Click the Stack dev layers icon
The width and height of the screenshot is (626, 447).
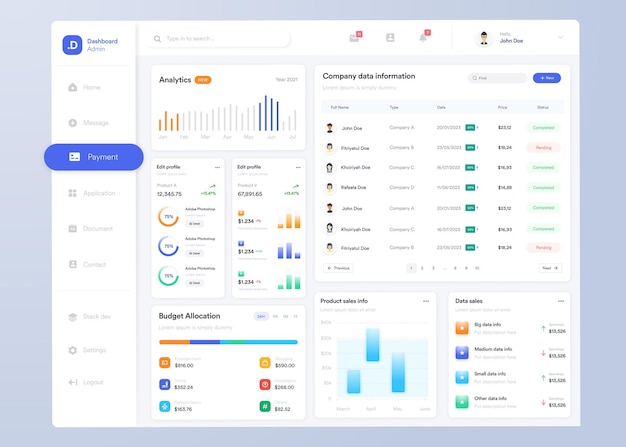tap(72, 317)
